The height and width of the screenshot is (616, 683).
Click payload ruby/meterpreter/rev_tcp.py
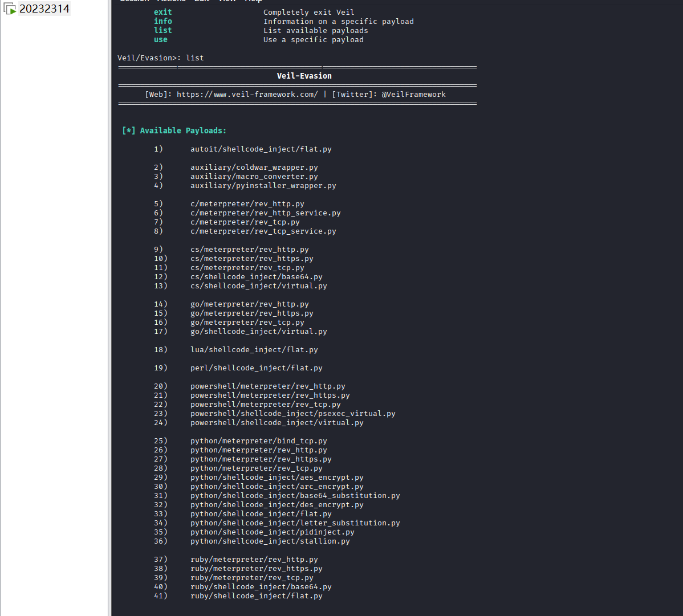coord(252,578)
